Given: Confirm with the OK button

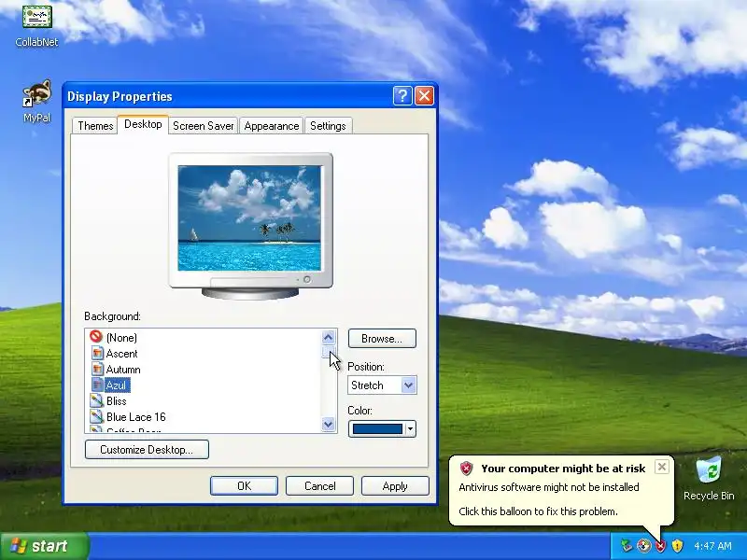Looking at the screenshot, I should coord(244,485).
